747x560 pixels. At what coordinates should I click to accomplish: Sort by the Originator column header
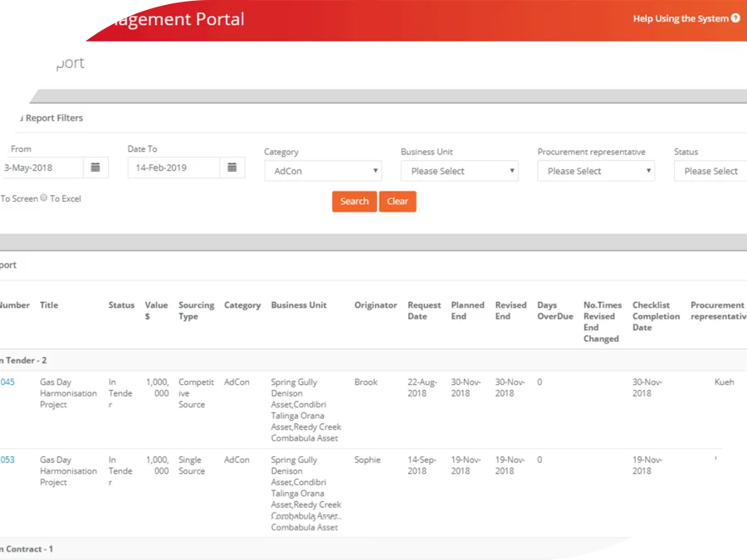click(375, 305)
